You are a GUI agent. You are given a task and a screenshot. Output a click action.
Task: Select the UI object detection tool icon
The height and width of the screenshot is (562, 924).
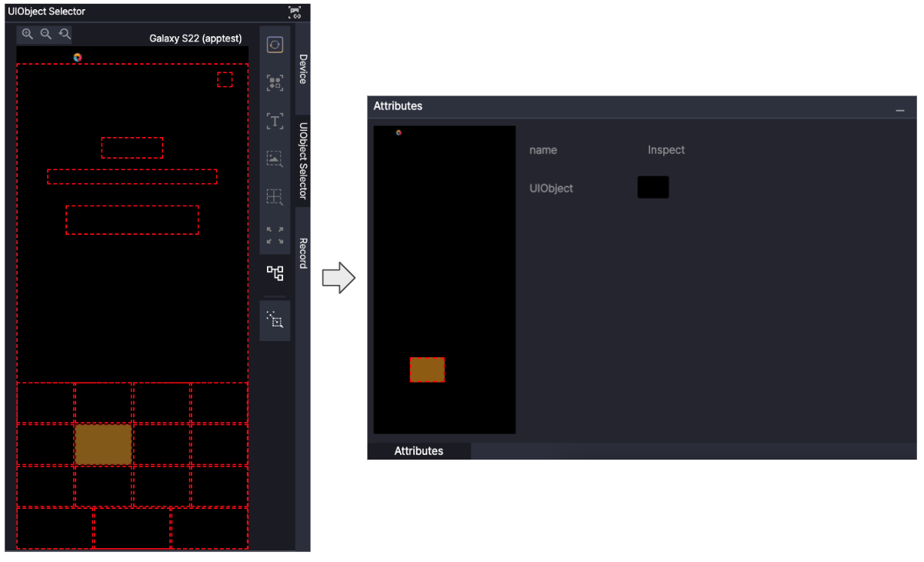coord(275,82)
